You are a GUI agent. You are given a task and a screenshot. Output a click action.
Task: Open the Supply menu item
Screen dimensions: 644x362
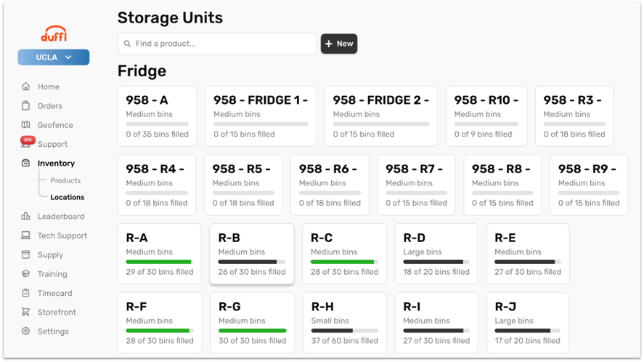coord(50,255)
